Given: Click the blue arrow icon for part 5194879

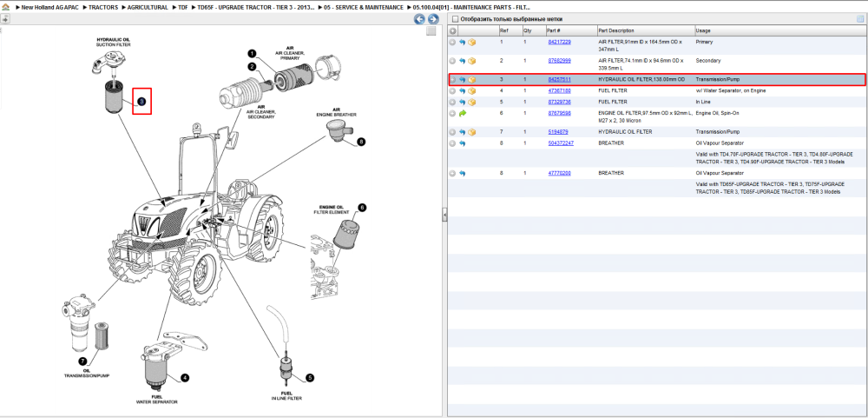Looking at the screenshot, I should pyautogui.click(x=463, y=132).
